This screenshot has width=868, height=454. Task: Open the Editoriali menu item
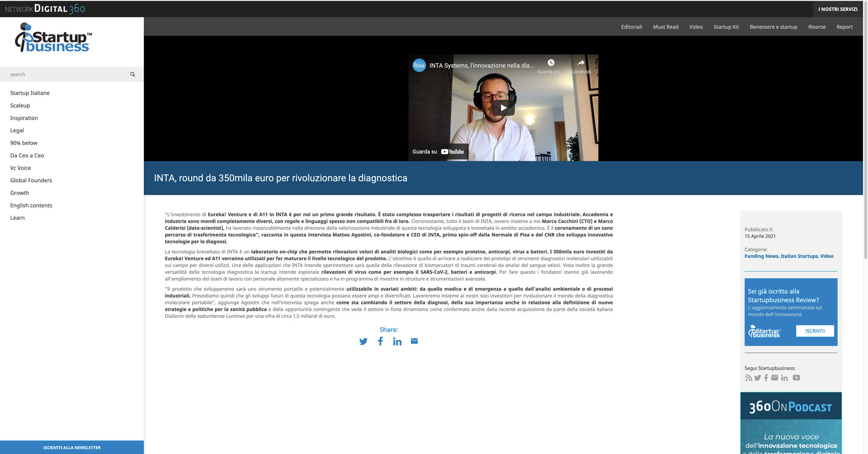tap(632, 27)
